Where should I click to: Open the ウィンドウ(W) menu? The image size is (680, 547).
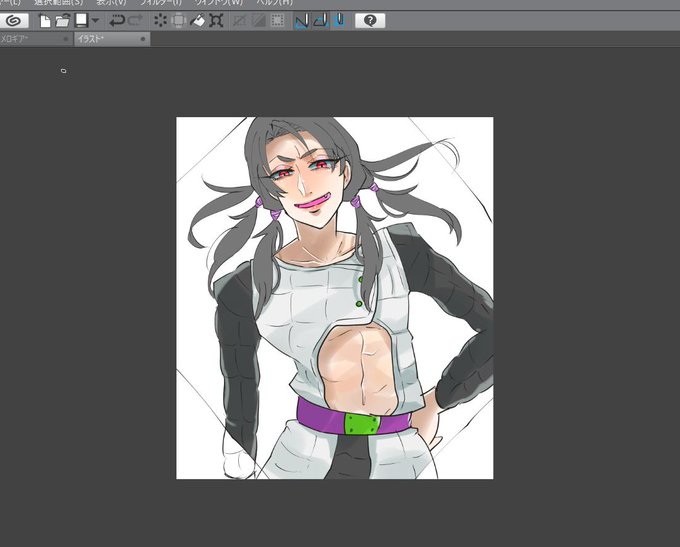click(219, 3)
